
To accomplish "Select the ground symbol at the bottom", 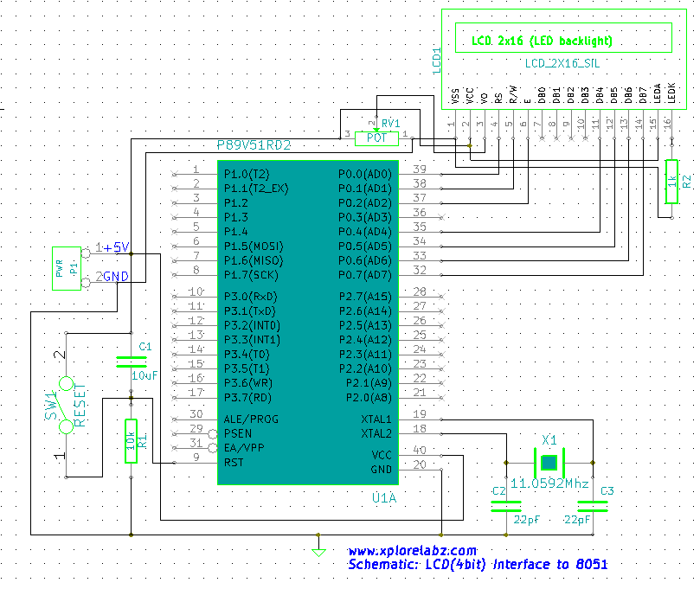I will [318, 553].
